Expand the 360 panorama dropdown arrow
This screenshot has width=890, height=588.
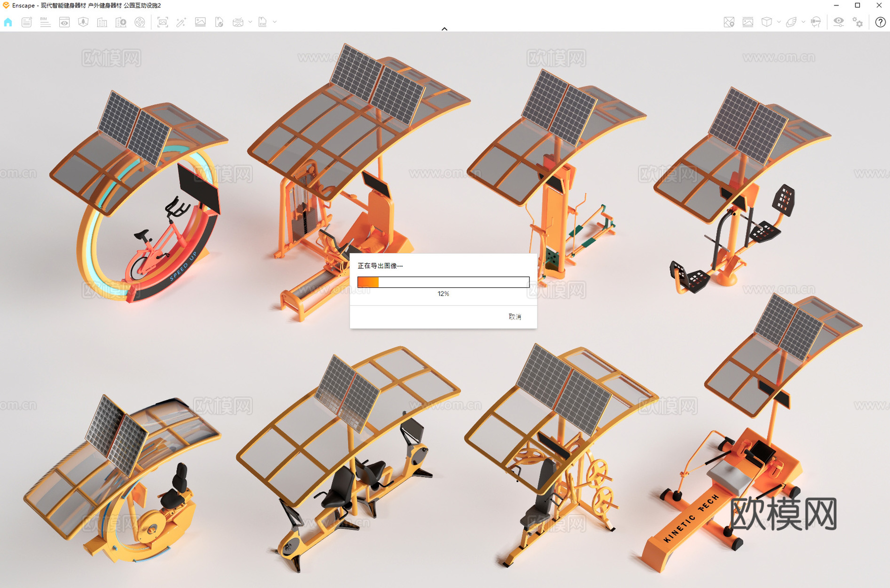(250, 22)
